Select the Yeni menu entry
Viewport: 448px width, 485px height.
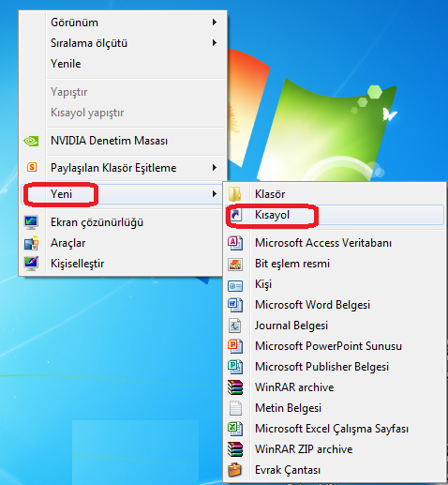123,194
